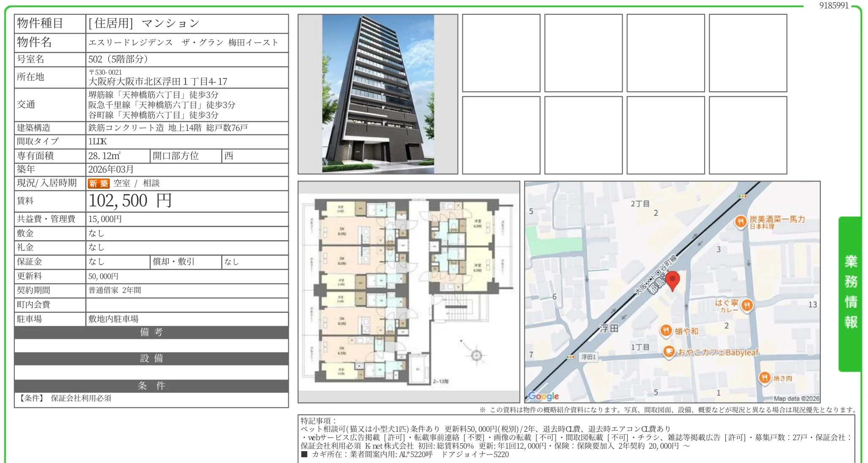This screenshot has height=463, width=868.
Task: Click the red location pin on map
Action: point(672,279)
